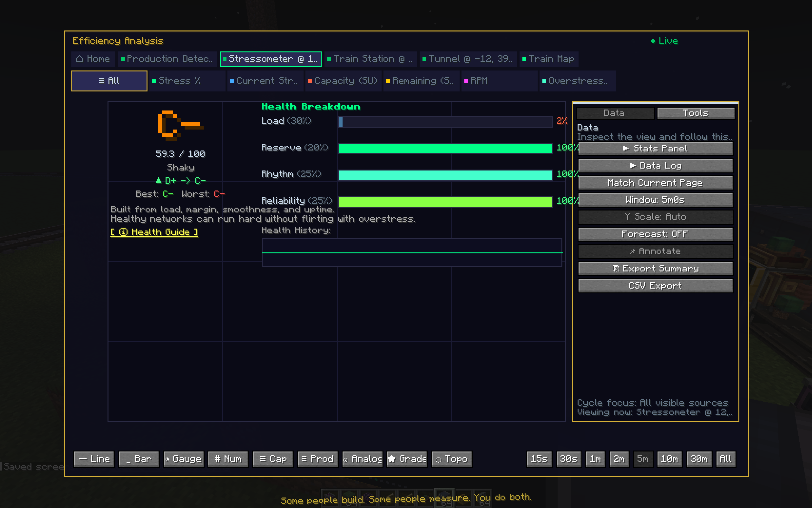Set time range to 30m
Image resolution: width=812 pixels, height=508 pixels.
coord(699,459)
